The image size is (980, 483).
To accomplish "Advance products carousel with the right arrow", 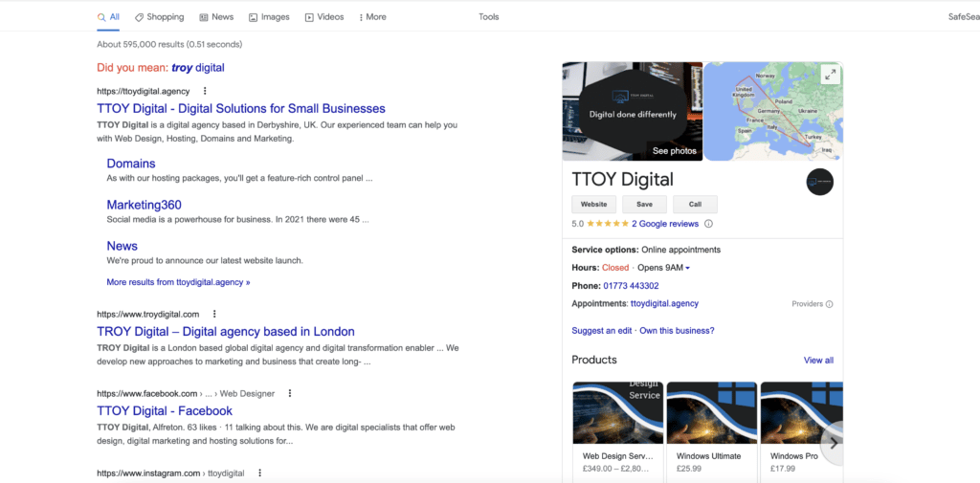I will click(x=834, y=443).
